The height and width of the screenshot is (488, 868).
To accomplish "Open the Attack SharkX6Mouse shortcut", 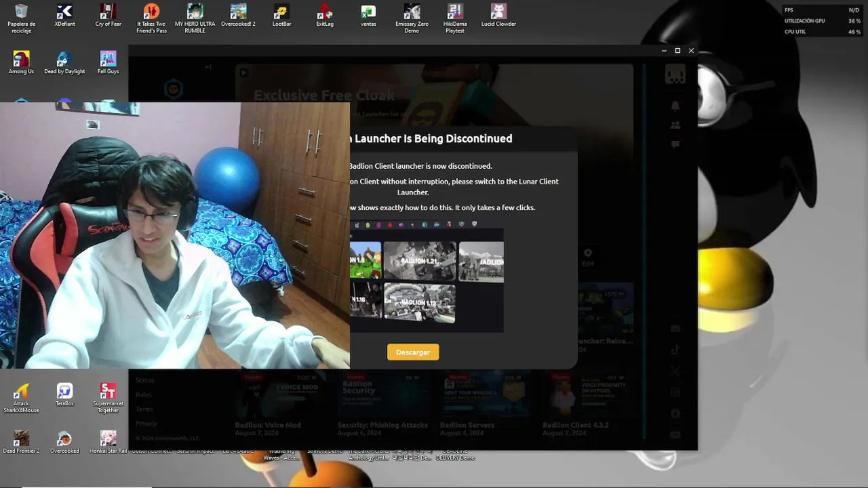I will point(22,398).
